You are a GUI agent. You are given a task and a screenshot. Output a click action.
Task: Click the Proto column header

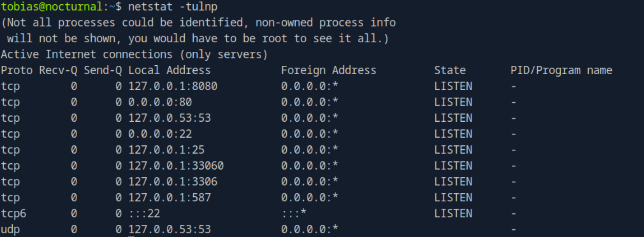17,70
